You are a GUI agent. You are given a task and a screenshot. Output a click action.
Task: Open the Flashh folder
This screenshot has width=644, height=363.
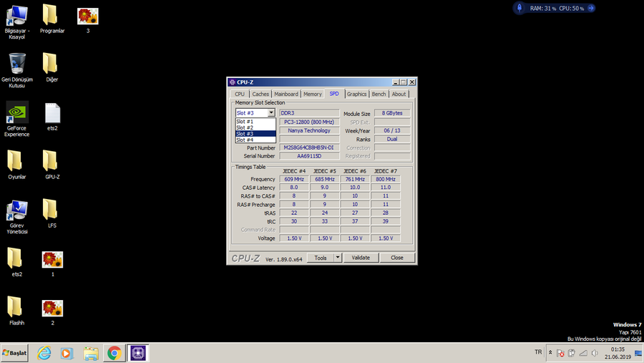point(17,311)
